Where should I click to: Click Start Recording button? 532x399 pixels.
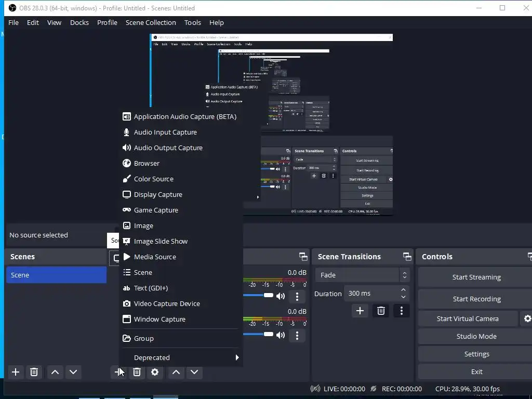(476, 299)
